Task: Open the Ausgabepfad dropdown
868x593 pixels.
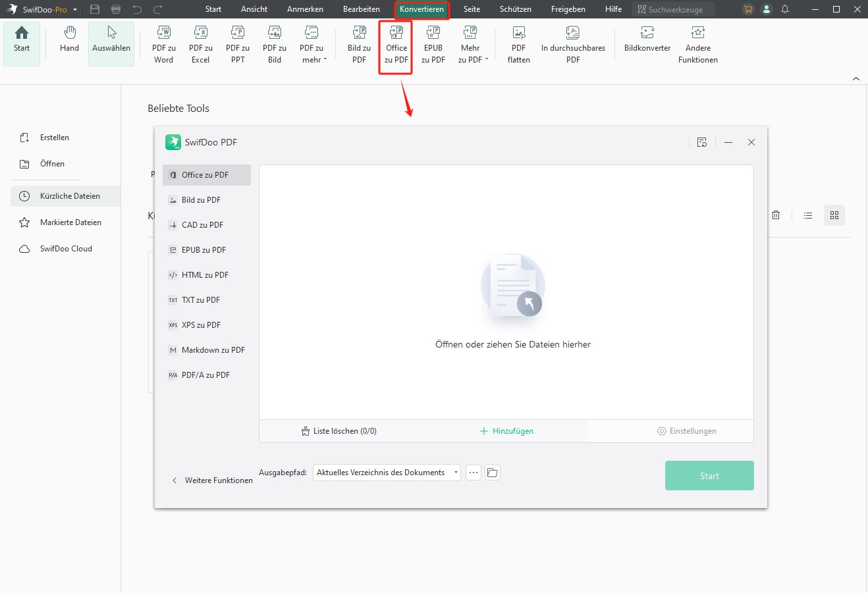Action: [387, 473]
